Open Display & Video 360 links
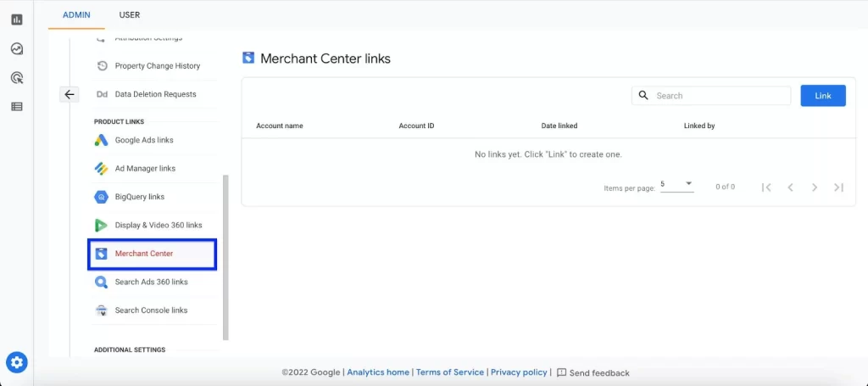 159,226
